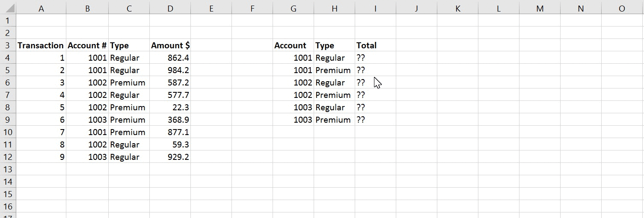This screenshot has width=644, height=218.
Task: Click the ?? total cell for 1003 Premium
Action: click(375, 120)
